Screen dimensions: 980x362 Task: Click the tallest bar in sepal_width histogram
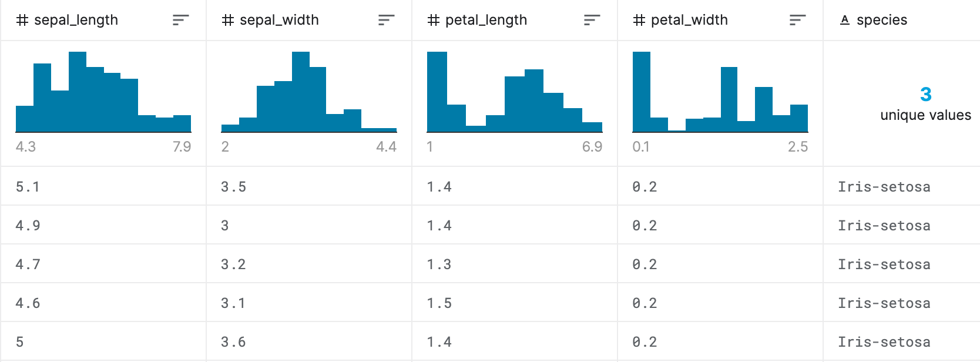pos(301,92)
